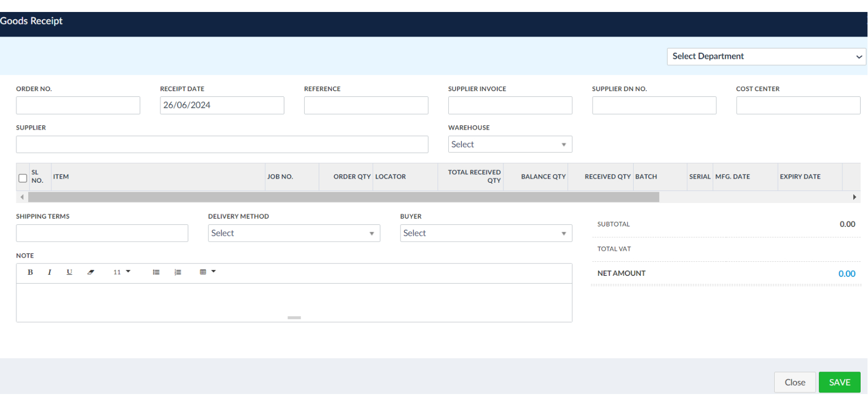Click the TOTAL VAT label
This screenshot has width=868, height=406.
[614, 249]
